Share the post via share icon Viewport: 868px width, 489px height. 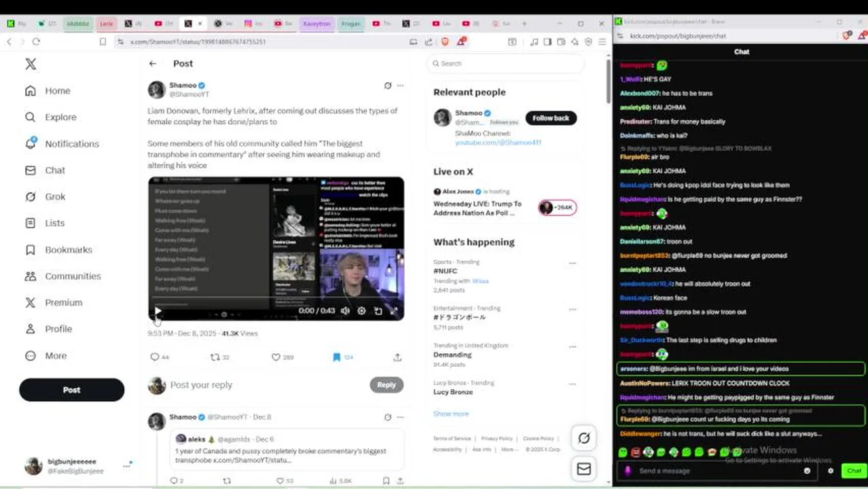(x=397, y=357)
